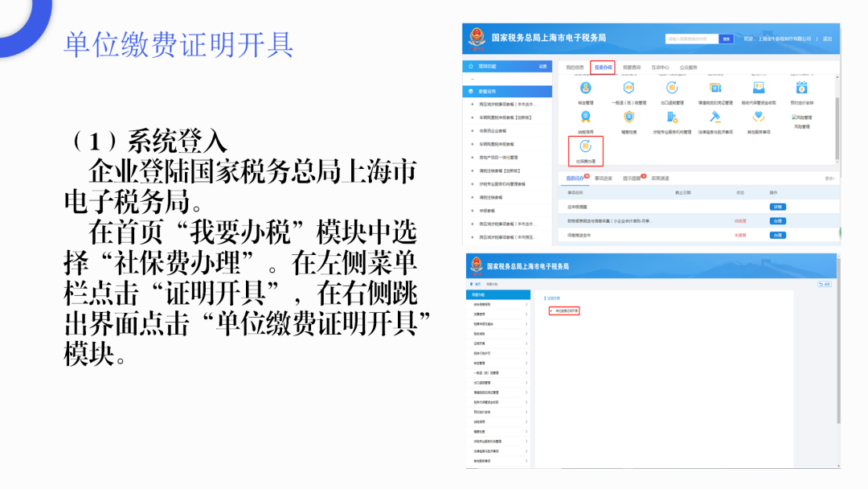Image resolution: width=868 pixels, height=489 pixels.
Task: Switch to the 我的待办 tab
Action: coord(575,179)
